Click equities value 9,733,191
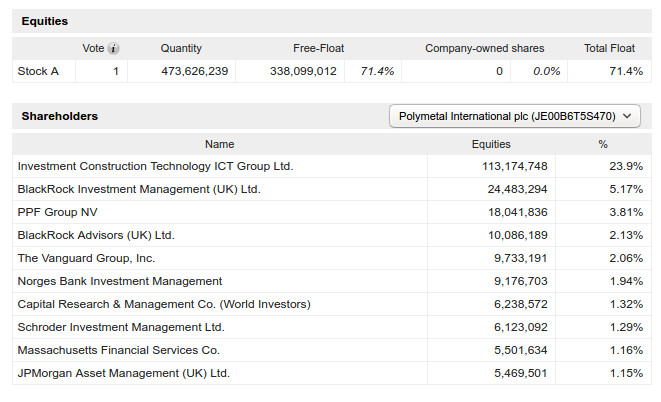 (x=521, y=258)
